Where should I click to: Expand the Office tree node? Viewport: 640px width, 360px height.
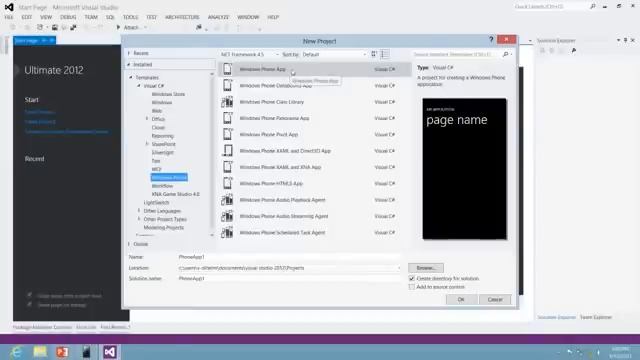pyautogui.click(x=147, y=119)
